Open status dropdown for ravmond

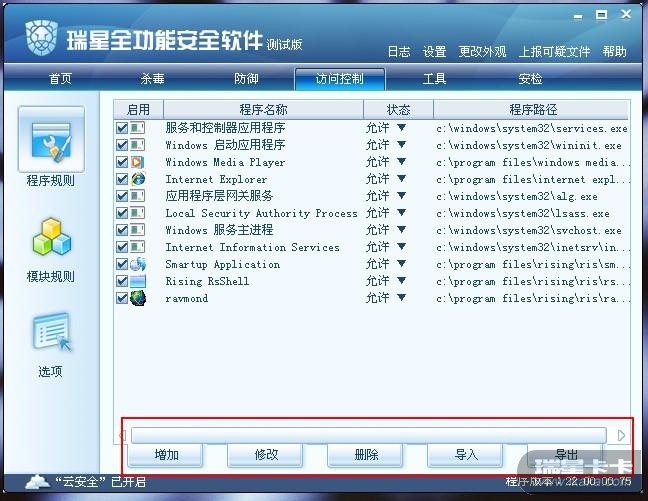pyautogui.click(x=401, y=297)
